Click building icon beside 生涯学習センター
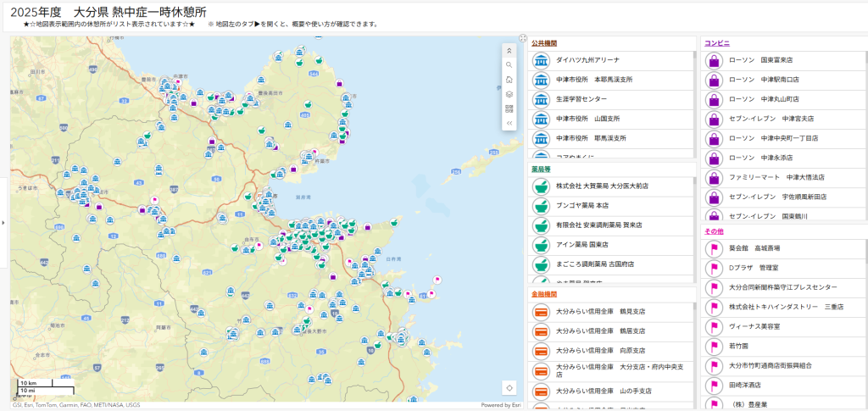Screen dimensions: 868x411 (541, 99)
